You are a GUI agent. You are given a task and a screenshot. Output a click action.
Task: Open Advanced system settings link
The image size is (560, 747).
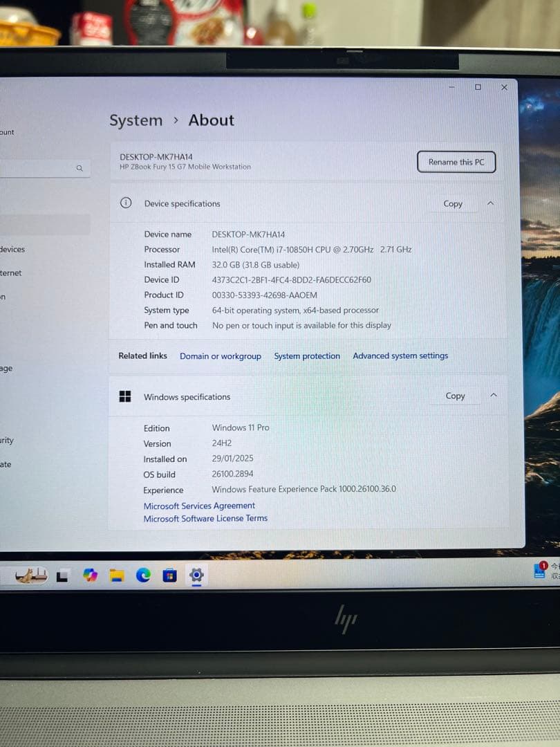(x=400, y=356)
